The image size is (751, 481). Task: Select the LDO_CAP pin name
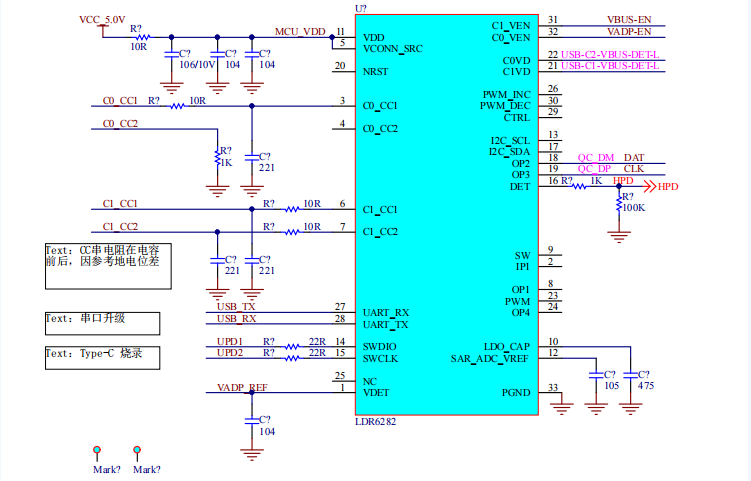click(x=507, y=346)
